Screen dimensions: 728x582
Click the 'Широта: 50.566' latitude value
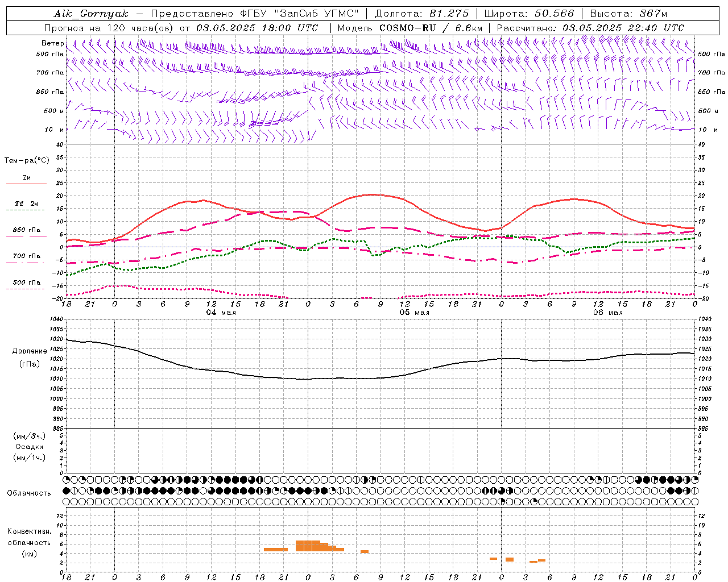click(530, 14)
